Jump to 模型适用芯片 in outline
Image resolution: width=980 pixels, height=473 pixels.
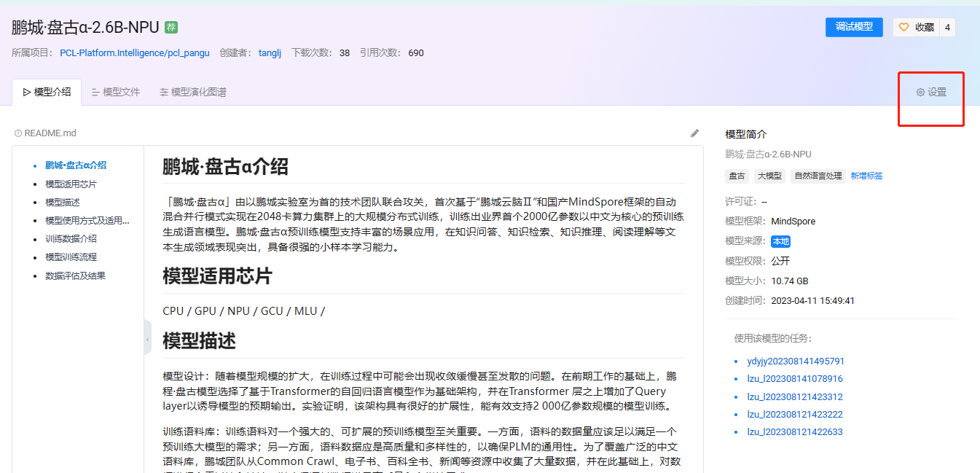(71, 184)
